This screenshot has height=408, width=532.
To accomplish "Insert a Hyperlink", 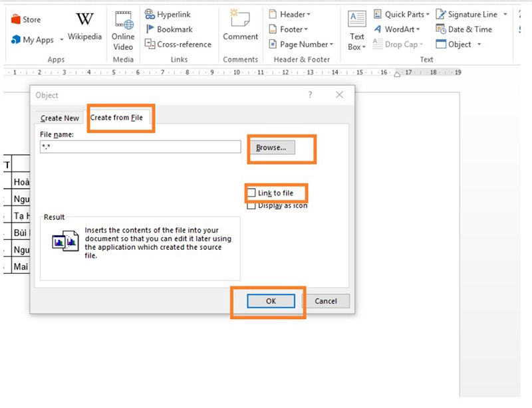I will [x=168, y=14].
